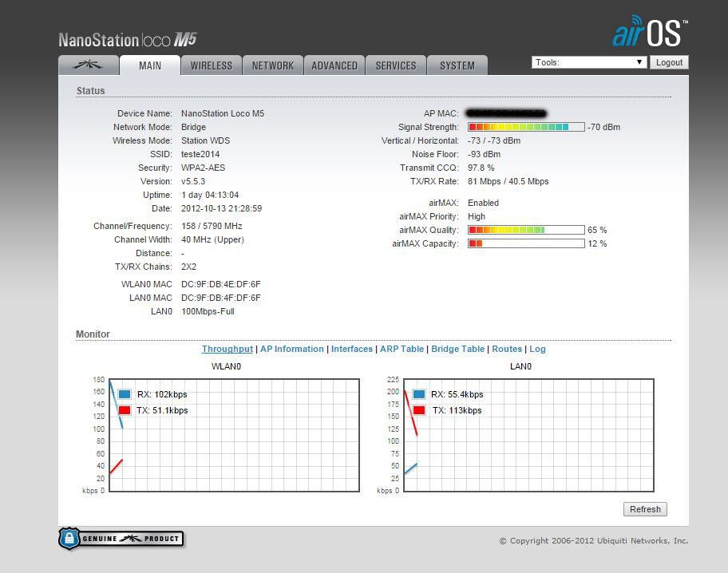Open the Routes monitor link
The width and height of the screenshot is (728, 573).
click(507, 349)
